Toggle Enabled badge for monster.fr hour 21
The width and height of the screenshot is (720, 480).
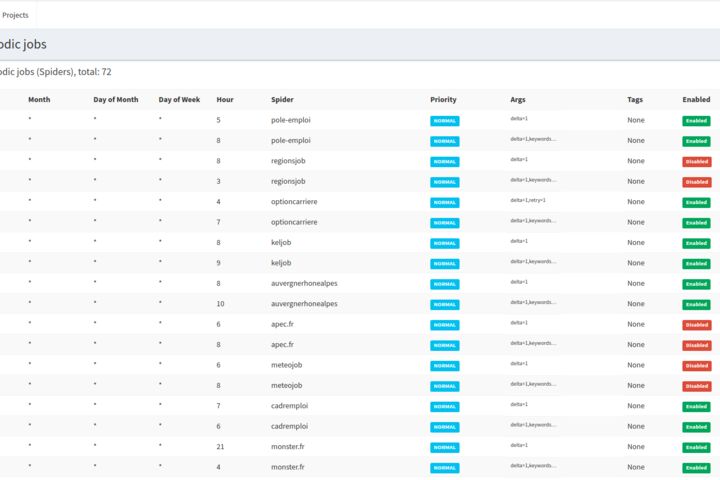(x=696, y=447)
